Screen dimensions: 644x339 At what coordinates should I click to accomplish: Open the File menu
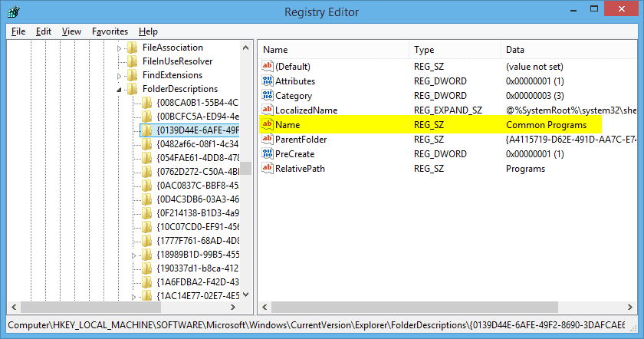(18, 31)
